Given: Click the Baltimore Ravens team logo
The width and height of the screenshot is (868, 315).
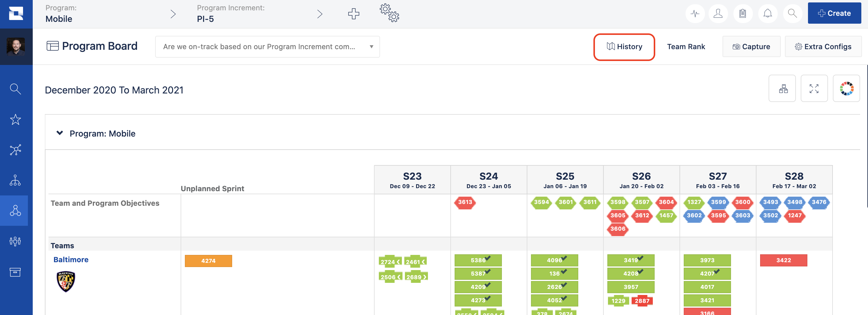Looking at the screenshot, I should (x=66, y=282).
